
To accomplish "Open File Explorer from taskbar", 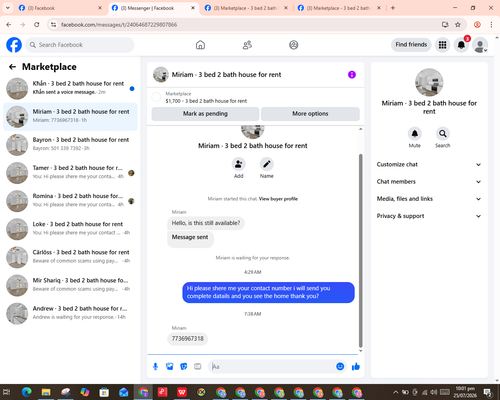I will [46, 392].
